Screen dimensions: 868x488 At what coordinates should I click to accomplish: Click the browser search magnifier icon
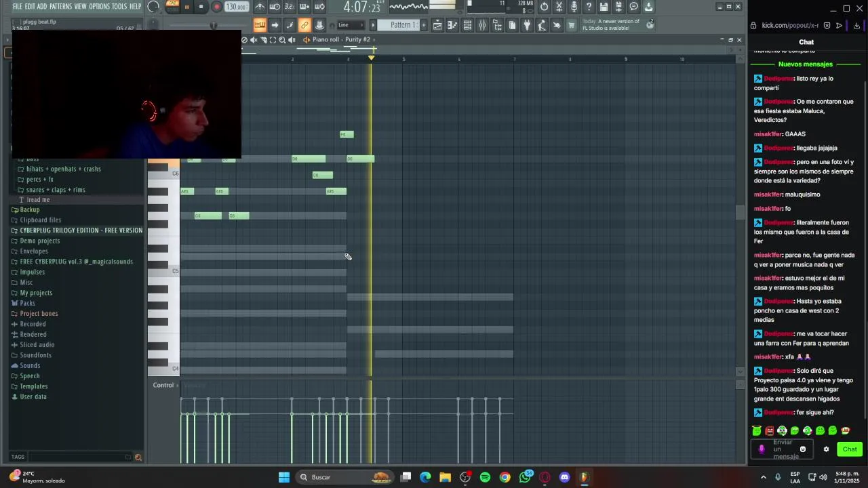138,457
